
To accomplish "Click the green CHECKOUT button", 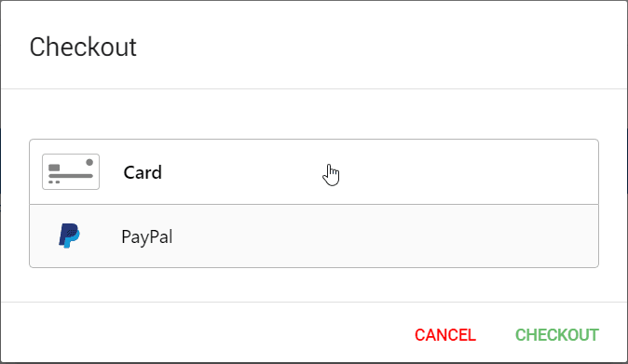I will point(556,335).
